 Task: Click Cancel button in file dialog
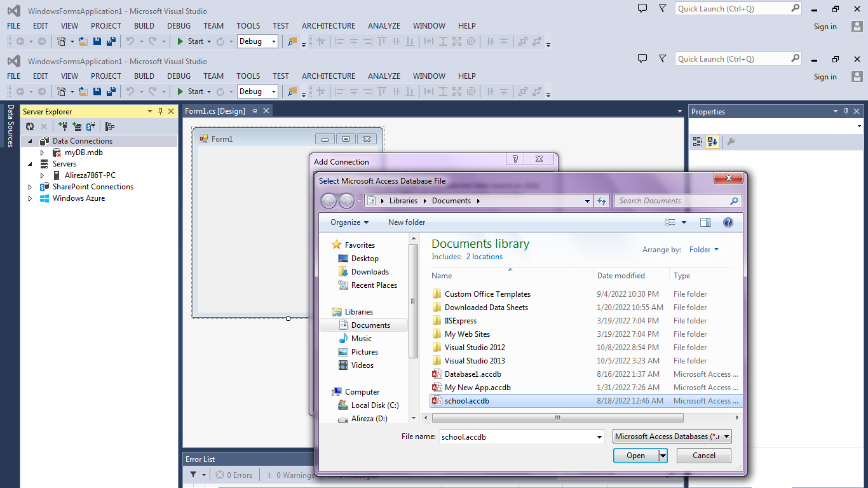click(x=704, y=456)
